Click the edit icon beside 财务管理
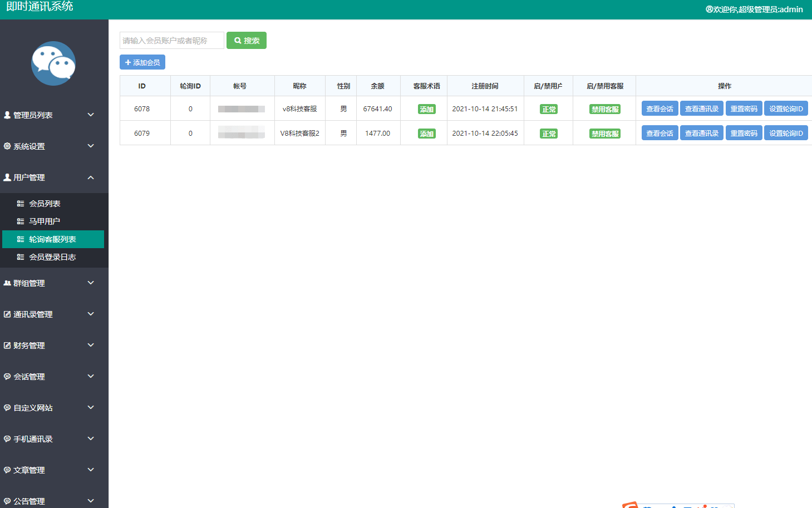The image size is (812, 508). click(x=7, y=346)
